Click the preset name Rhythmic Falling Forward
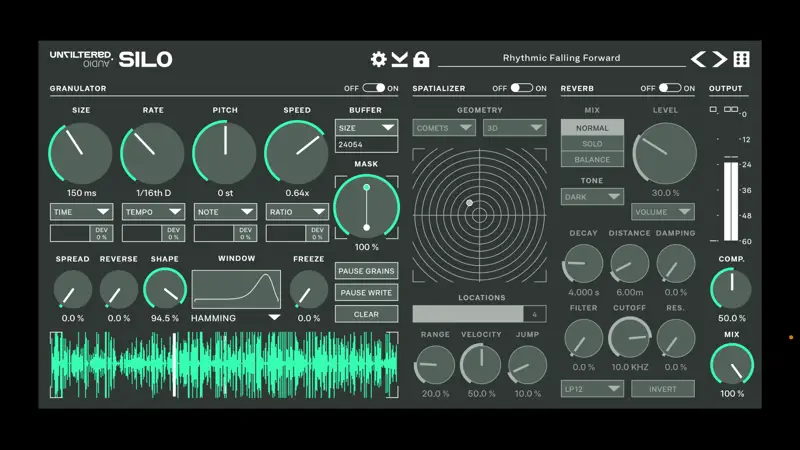 point(561,58)
